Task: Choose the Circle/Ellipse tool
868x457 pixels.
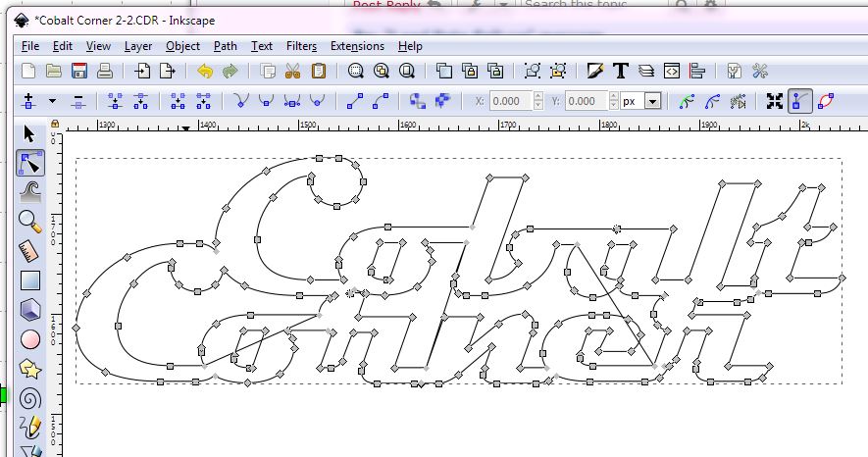Action: pos(29,338)
